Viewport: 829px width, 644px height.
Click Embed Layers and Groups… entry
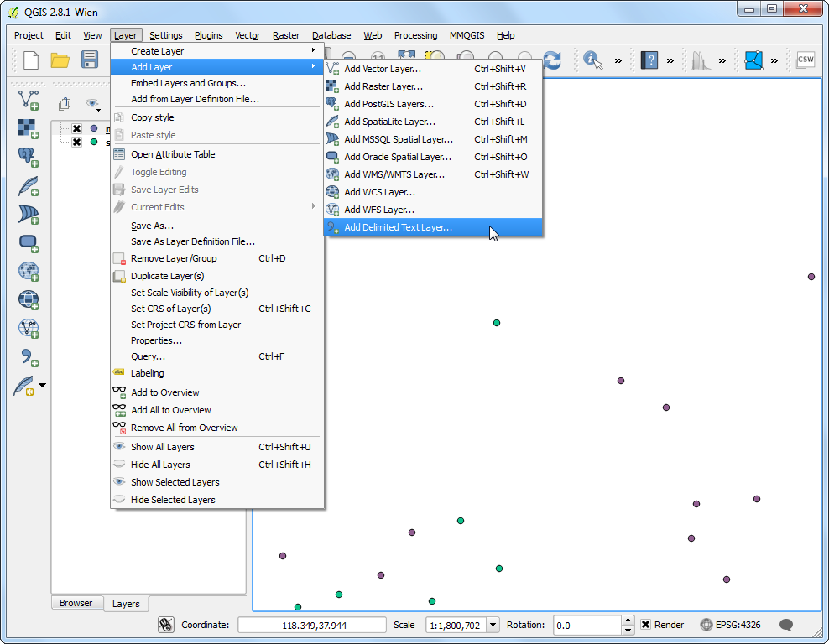(217, 83)
